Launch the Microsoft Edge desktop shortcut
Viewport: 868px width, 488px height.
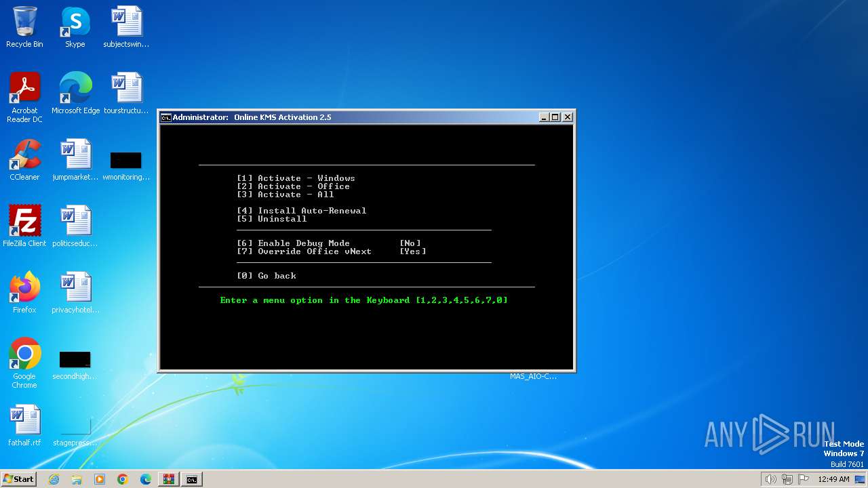coord(75,93)
